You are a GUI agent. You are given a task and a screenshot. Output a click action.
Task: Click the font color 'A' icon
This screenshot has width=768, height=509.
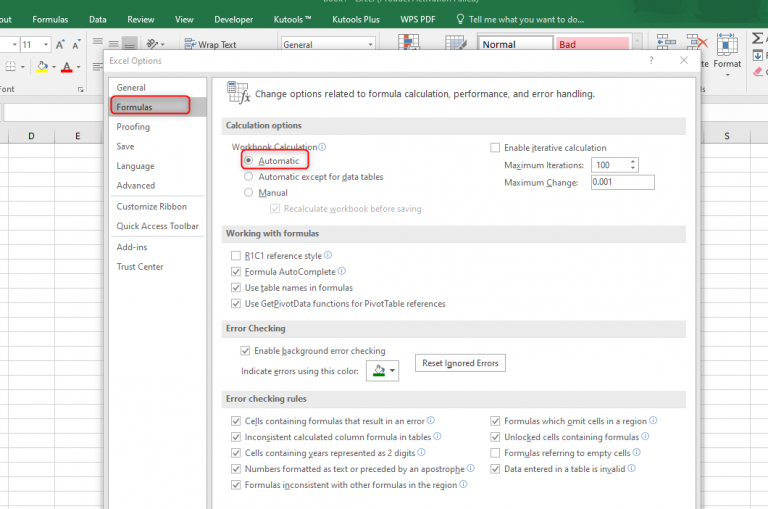(x=66, y=67)
